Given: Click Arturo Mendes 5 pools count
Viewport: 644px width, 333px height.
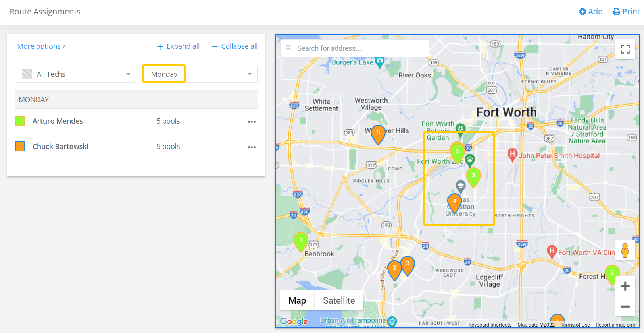Looking at the screenshot, I should coord(168,121).
